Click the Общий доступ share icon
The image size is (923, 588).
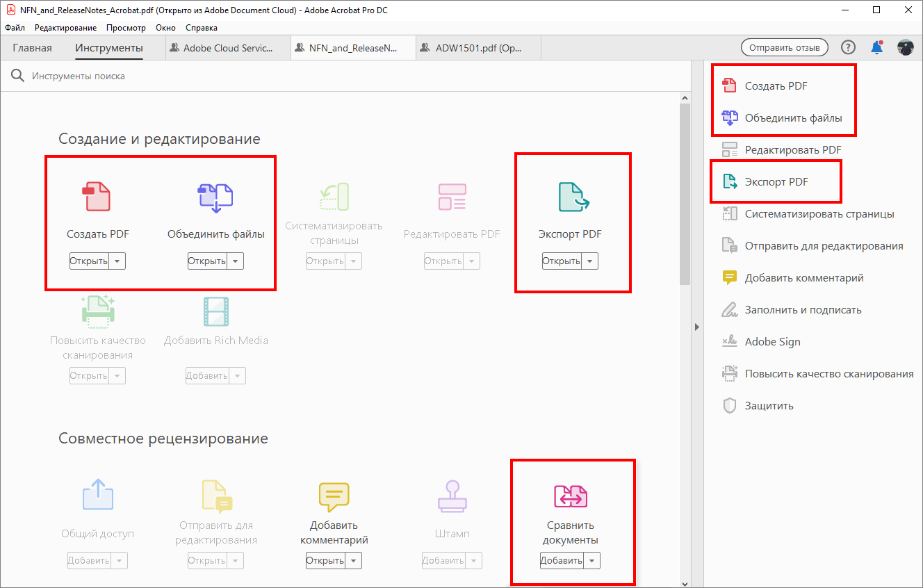(97, 496)
